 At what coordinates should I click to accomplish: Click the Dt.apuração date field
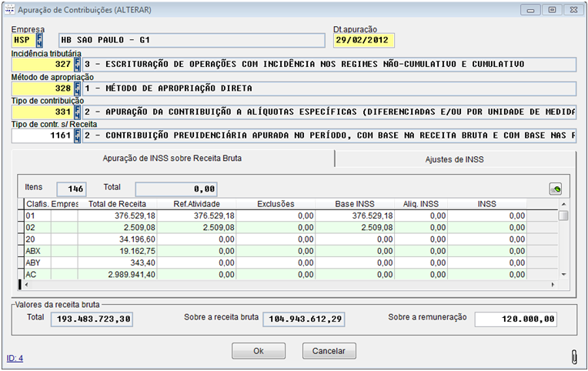[363, 40]
